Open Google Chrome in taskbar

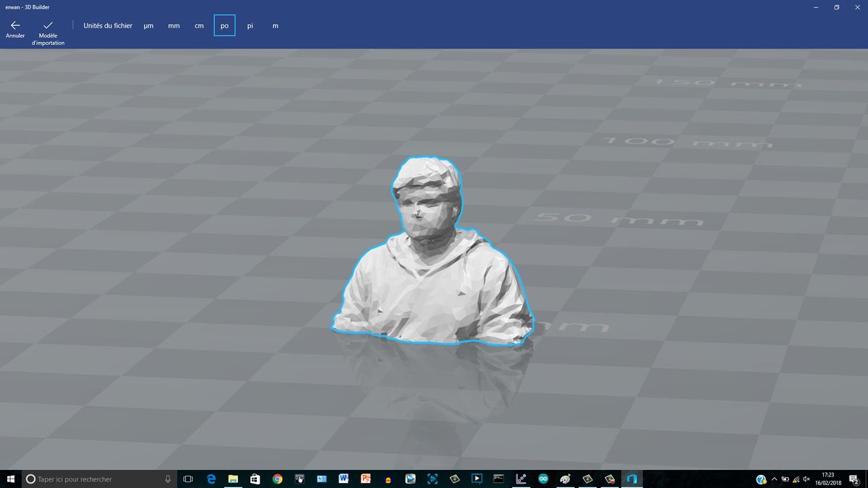(277, 479)
